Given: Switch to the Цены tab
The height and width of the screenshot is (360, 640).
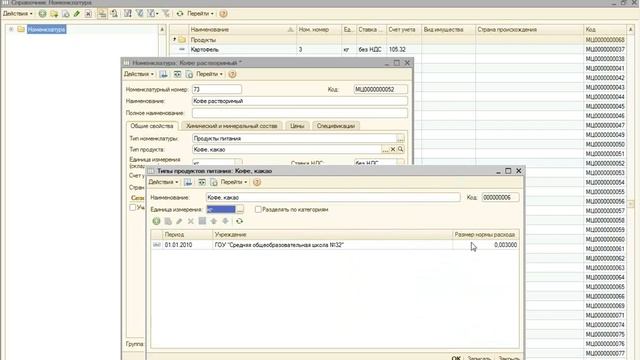Looking at the screenshot, I should coord(297,126).
